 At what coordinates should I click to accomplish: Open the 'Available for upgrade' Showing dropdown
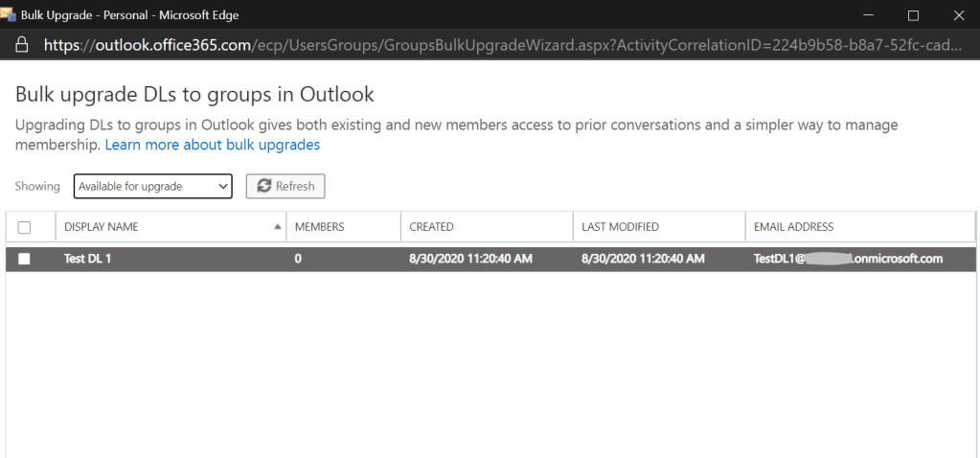(153, 186)
